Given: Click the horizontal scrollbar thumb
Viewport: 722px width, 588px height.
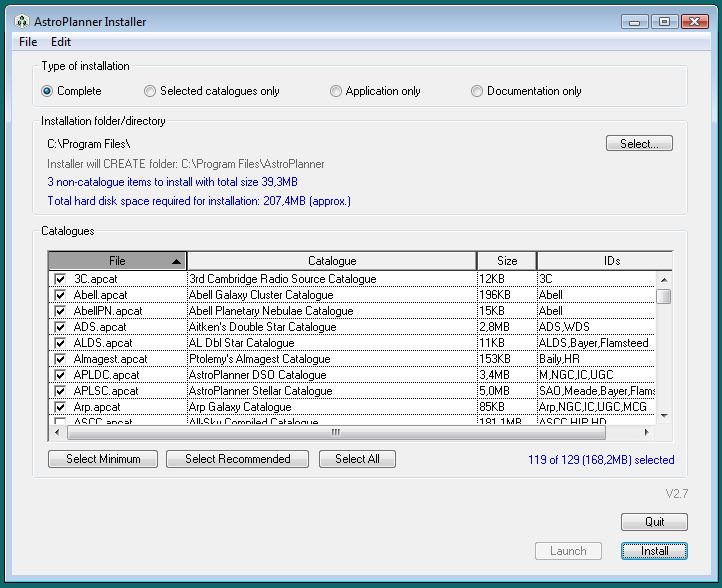Looking at the screenshot, I should tap(336, 432).
